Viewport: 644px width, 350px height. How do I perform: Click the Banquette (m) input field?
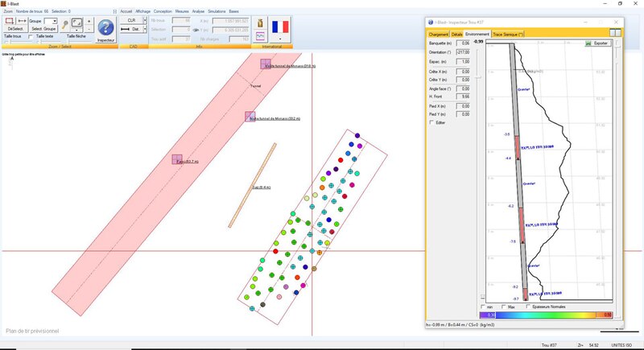click(x=463, y=43)
